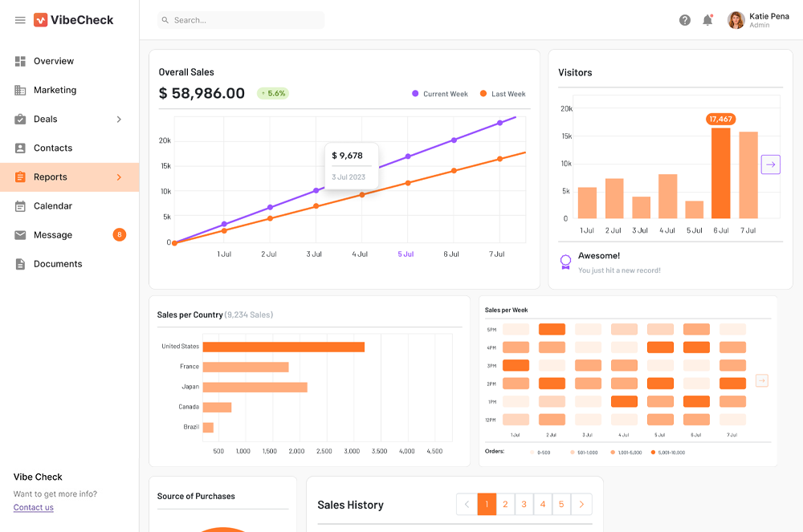Click the Deals briefcase icon
803x532 pixels.
click(x=20, y=120)
